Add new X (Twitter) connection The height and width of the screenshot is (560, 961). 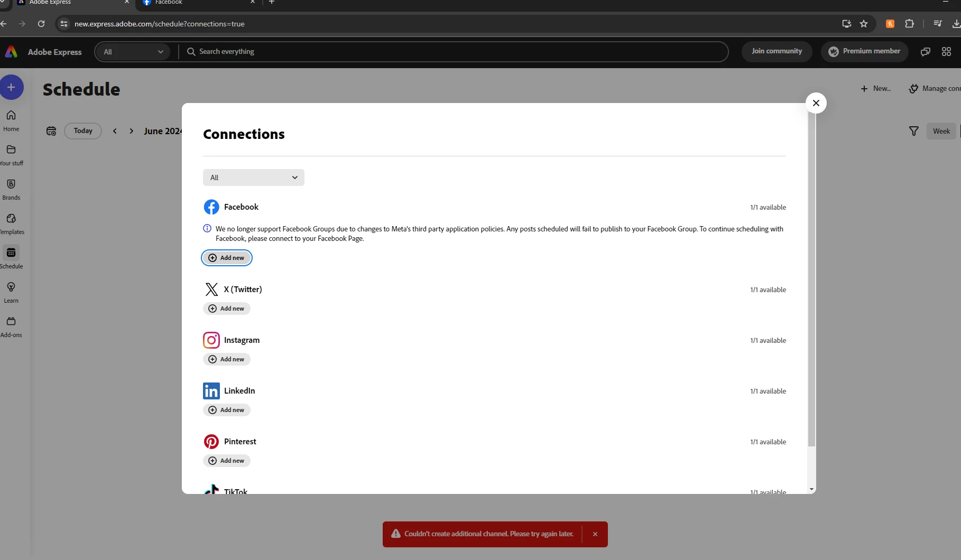pyautogui.click(x=227, y=309)
